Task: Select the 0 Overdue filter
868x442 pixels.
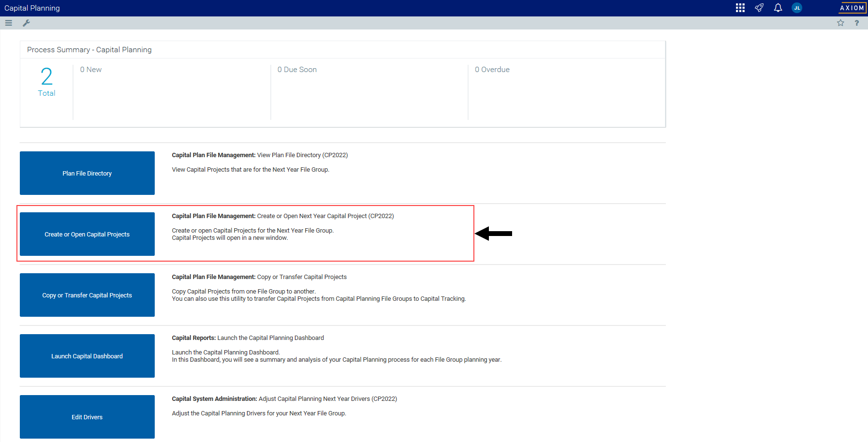Action: point(492,70)
